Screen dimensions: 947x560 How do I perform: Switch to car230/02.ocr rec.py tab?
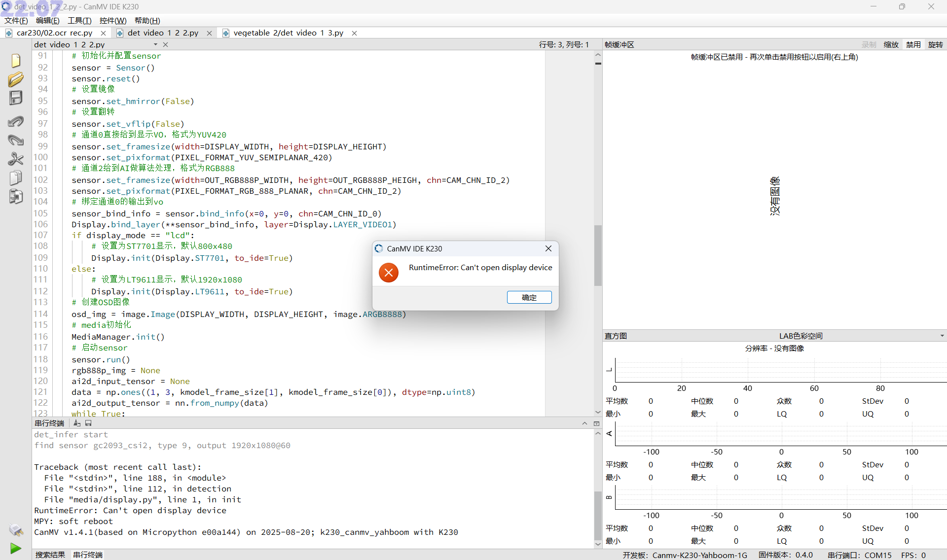tap(54, 33)
